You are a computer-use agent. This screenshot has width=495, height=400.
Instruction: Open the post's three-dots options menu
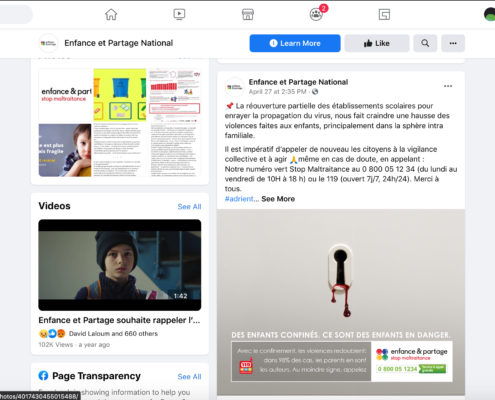[448, 86]
